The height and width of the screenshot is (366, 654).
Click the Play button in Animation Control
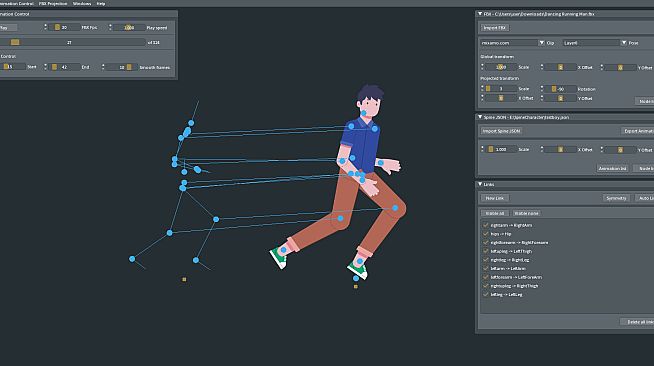[8, 28]
